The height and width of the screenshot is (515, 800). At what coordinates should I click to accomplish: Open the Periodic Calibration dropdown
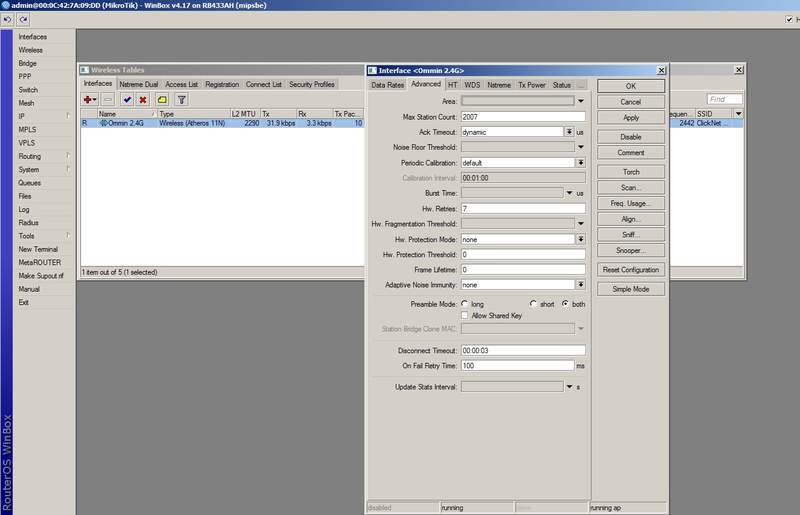[581, 162]
